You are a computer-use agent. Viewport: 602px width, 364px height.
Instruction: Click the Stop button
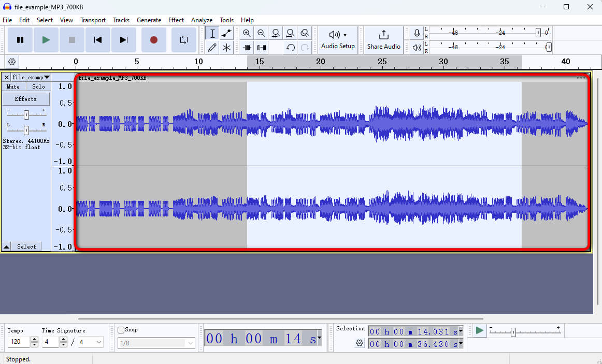point(72,40)
